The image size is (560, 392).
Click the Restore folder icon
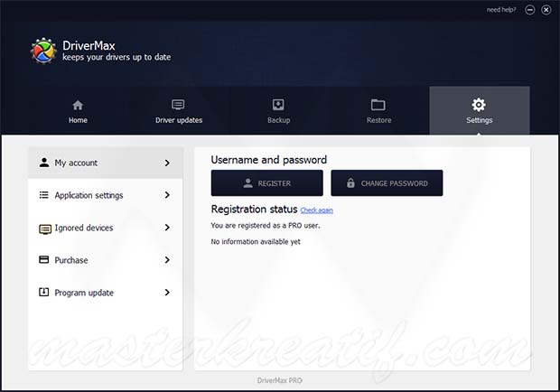pos(378,105)
